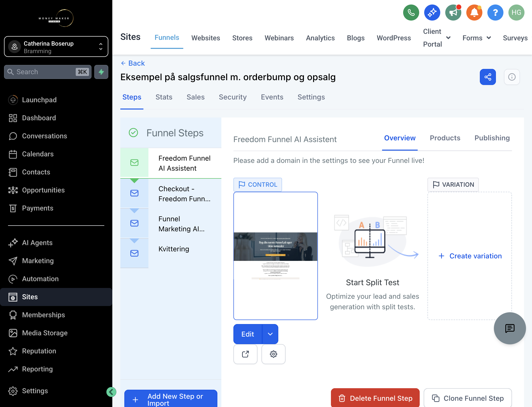This screenshot has width=532, height=407.
Task: Select the Kvittering funnel step
Action: pos(171,253)
